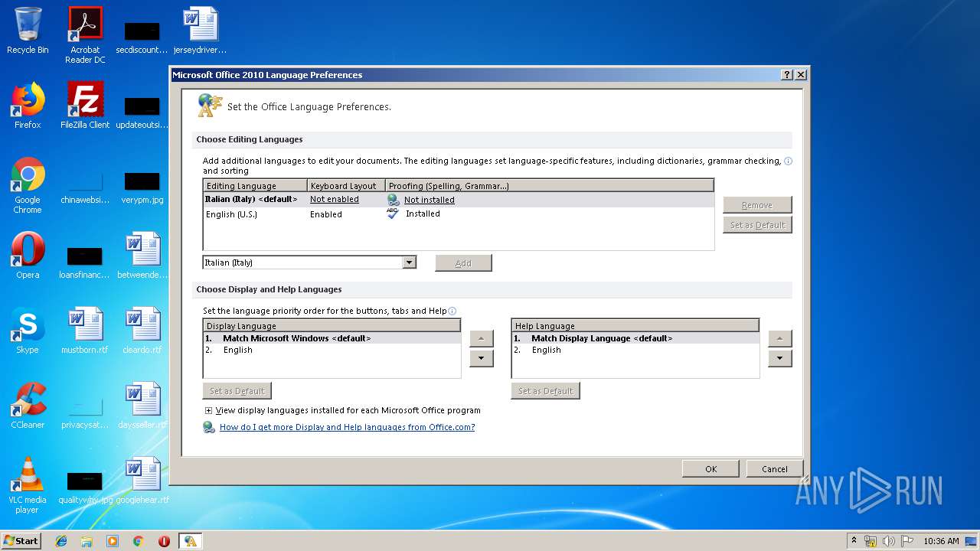The image size is (980, 551).
Task: Select Match Microsoft Windows display language
Action: (332, 338)
